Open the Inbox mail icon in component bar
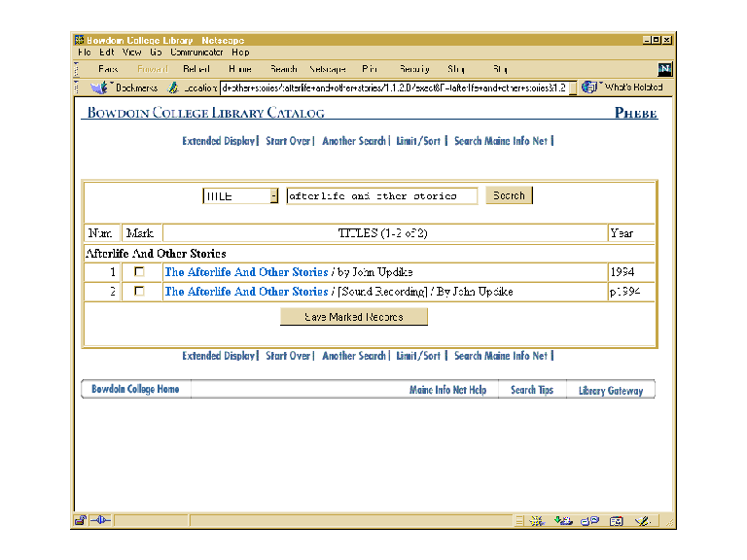This screenshot has width=747, height=560. point(563,521)
